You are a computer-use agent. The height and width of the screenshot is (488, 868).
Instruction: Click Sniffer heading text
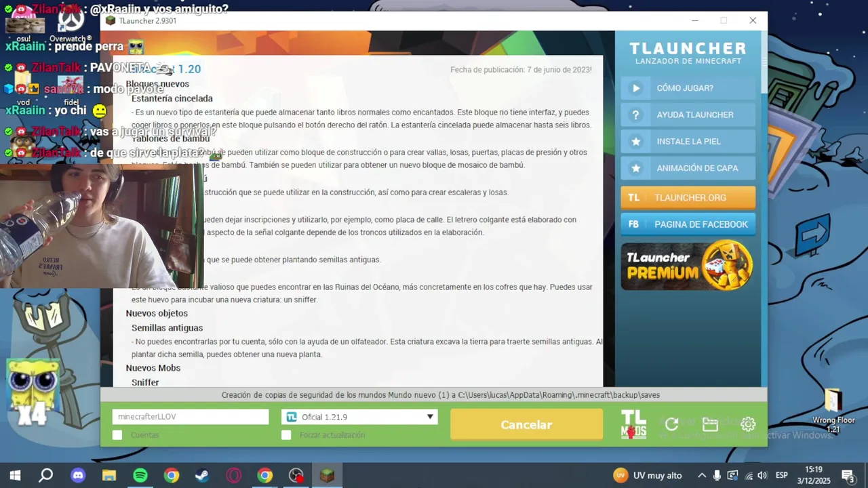pos(145,383)
